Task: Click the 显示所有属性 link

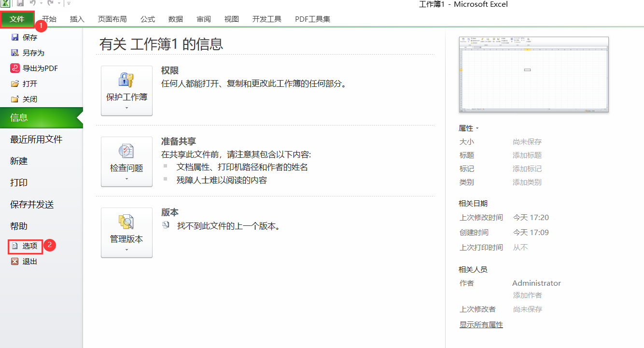Action: (x=481, y=325)
